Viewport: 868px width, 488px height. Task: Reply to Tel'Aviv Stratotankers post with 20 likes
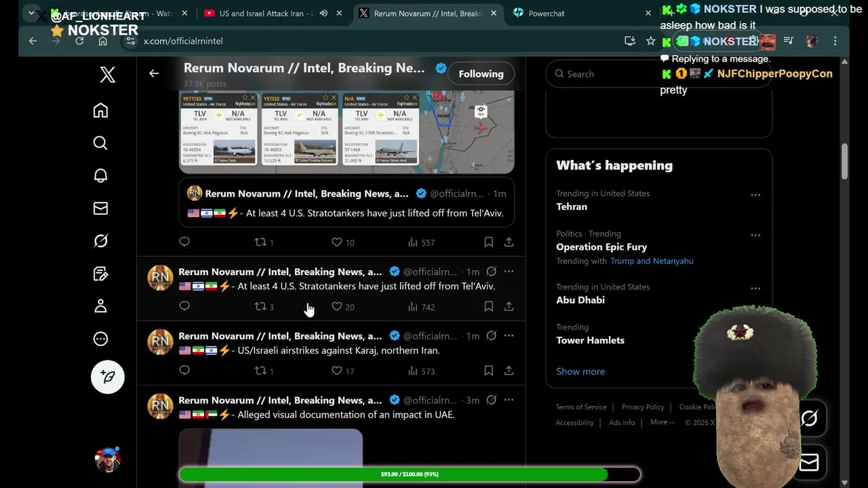184,306
